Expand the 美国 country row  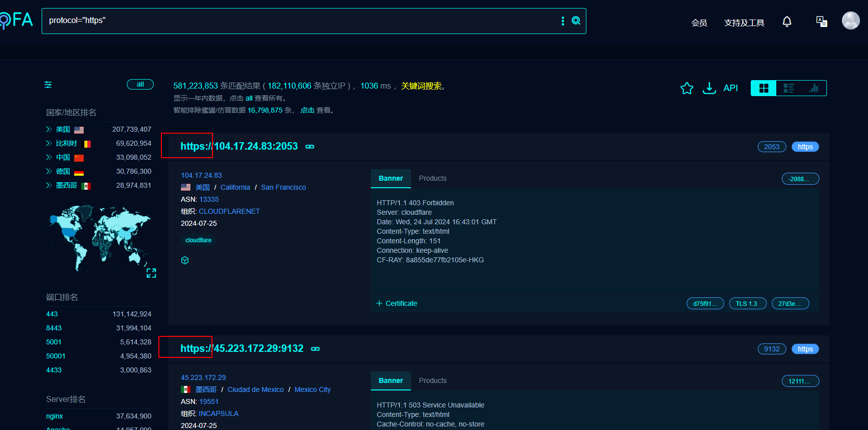(x=49, y=129)
